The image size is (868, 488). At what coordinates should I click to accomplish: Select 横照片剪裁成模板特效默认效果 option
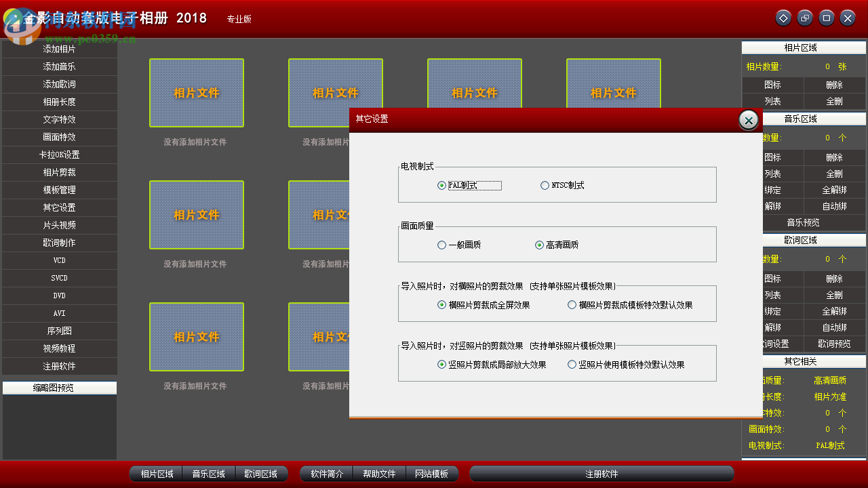point(630,305)
